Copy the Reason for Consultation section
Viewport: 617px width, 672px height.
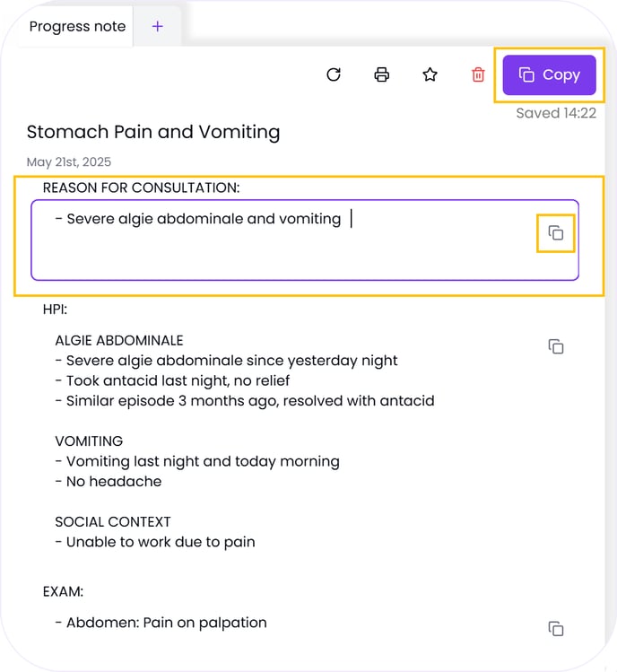(555, 233)
